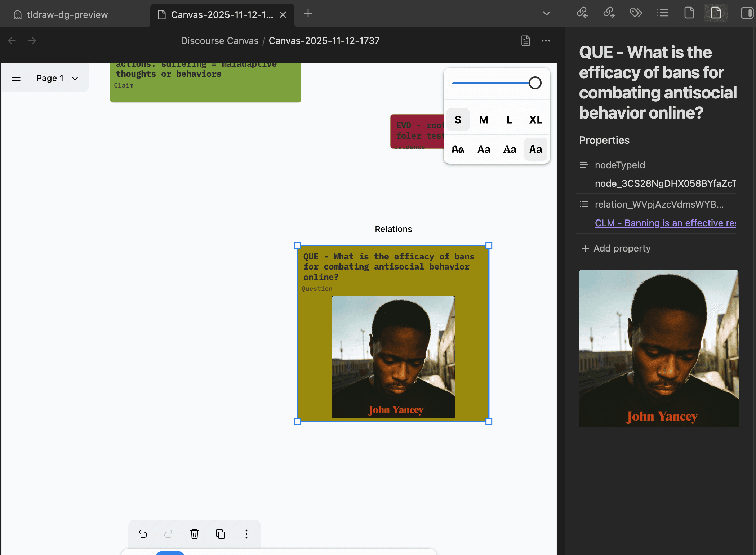Click Discourse Canvas breadcrumb
Screen dimensions: 756x555
(219, 41)
